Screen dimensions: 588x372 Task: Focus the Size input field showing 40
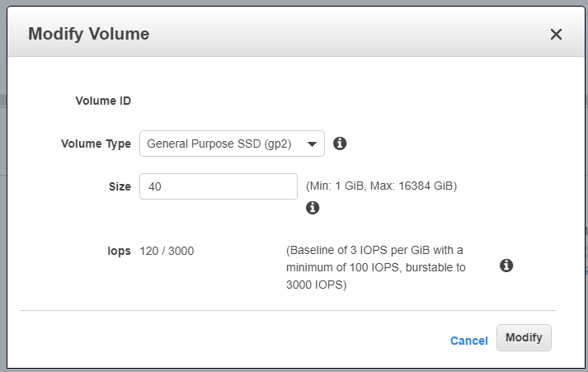[219, 186]
